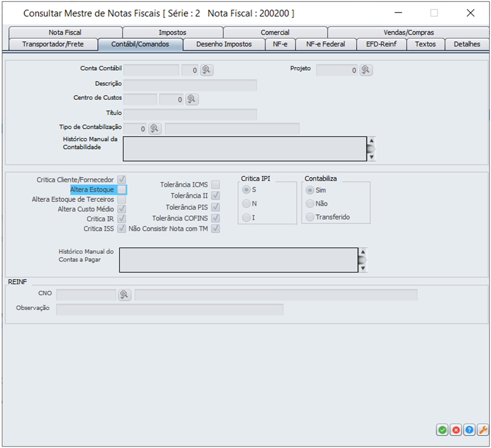Confirm with the green check button
Screen dimensions: 491x448
(x=442, y=430)
